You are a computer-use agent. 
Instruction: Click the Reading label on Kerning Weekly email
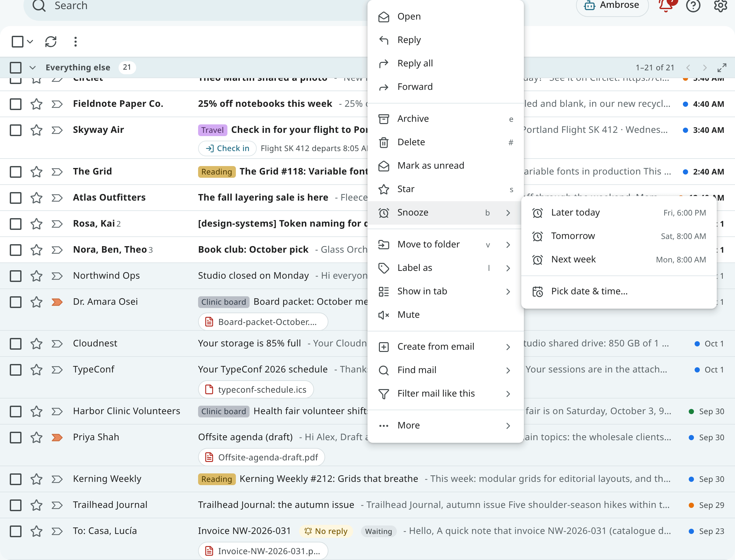coord(217,479)
